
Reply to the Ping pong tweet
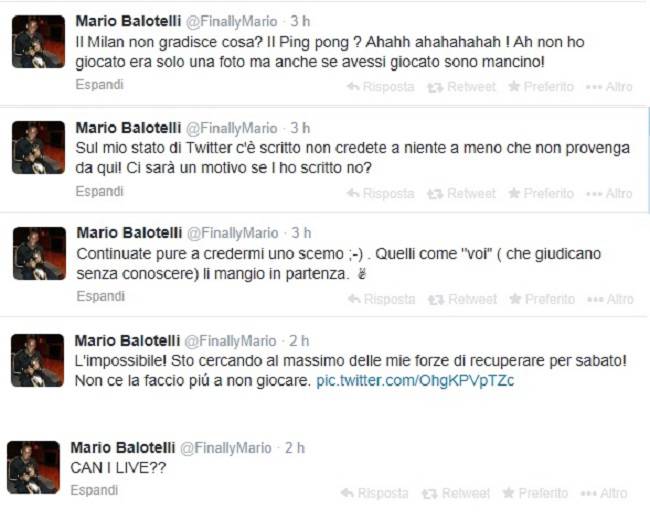point(380,87)
